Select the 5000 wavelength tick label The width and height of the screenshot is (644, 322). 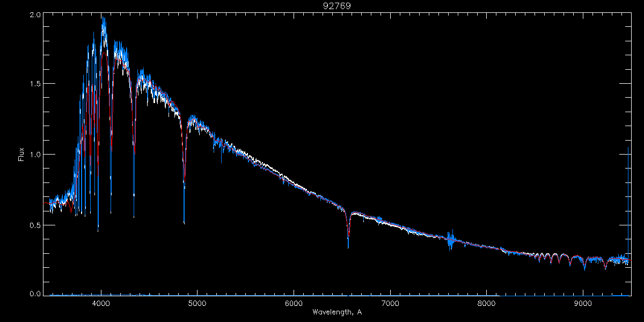tap(197, 304)
